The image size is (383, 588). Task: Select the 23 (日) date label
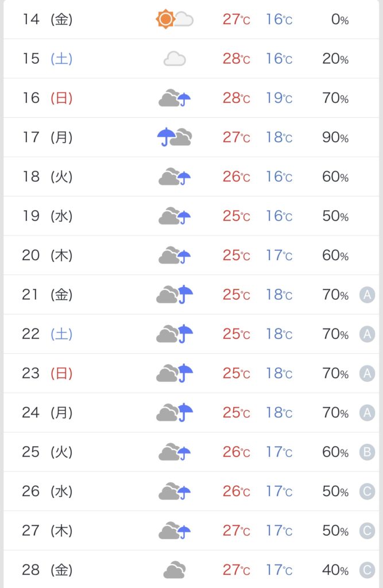pyautogui.click(x=47, y=373)
